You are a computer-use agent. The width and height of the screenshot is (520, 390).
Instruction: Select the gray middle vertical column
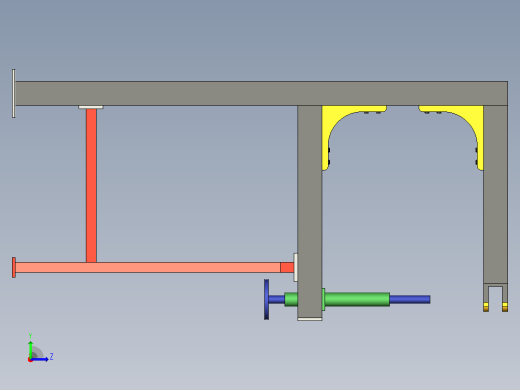point(310,212)
